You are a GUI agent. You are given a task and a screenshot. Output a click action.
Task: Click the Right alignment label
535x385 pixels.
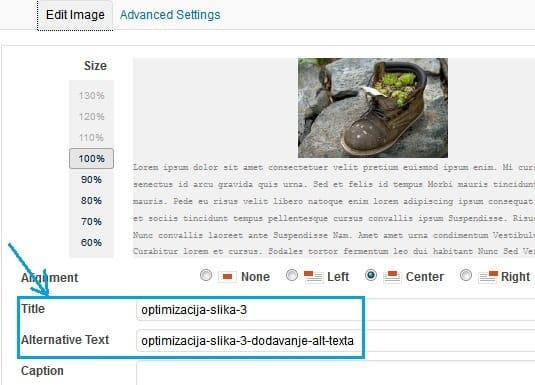click(516, 277)
